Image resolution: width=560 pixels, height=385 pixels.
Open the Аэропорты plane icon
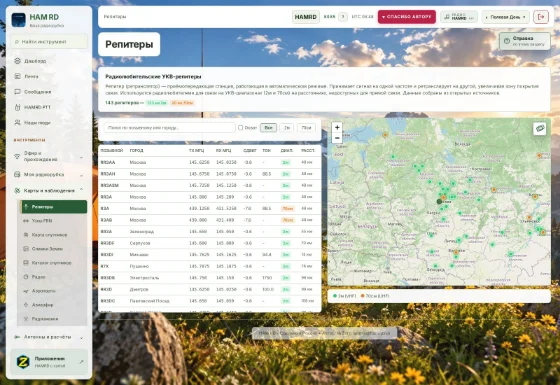[x=26, y=291]
